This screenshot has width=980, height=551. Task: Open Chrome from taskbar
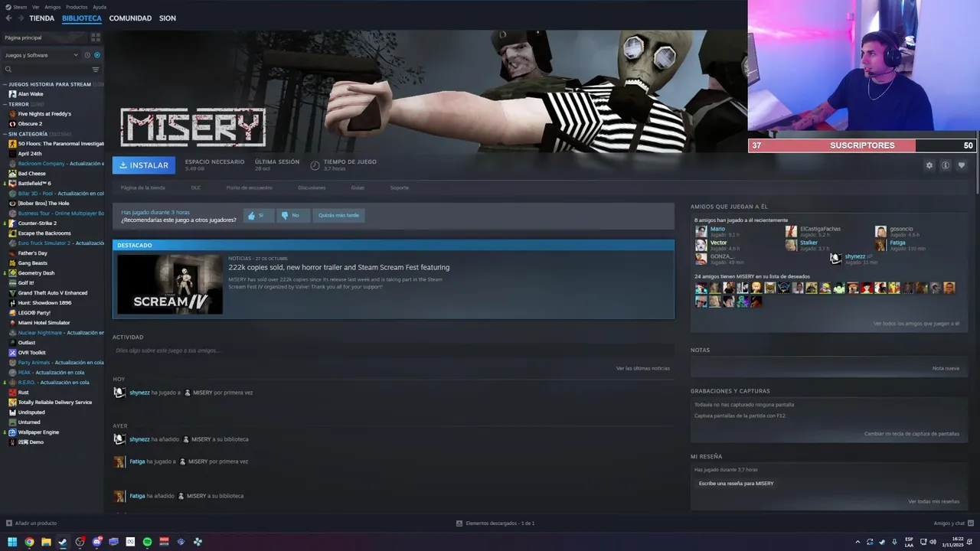(29, 542)
